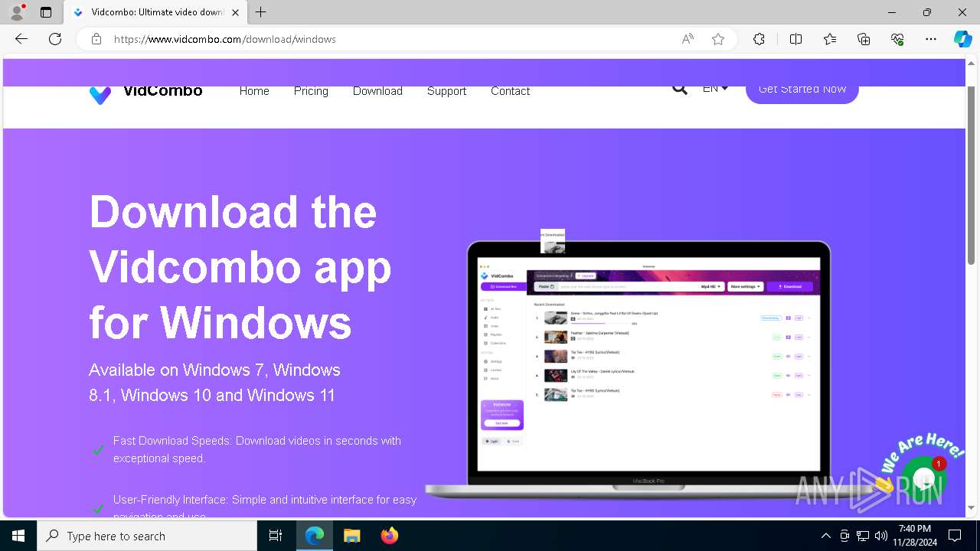The height and width of the screenshot is (551, 980).
Task: Open Copilot sidebar icon
Action: [x=962, y=39]
